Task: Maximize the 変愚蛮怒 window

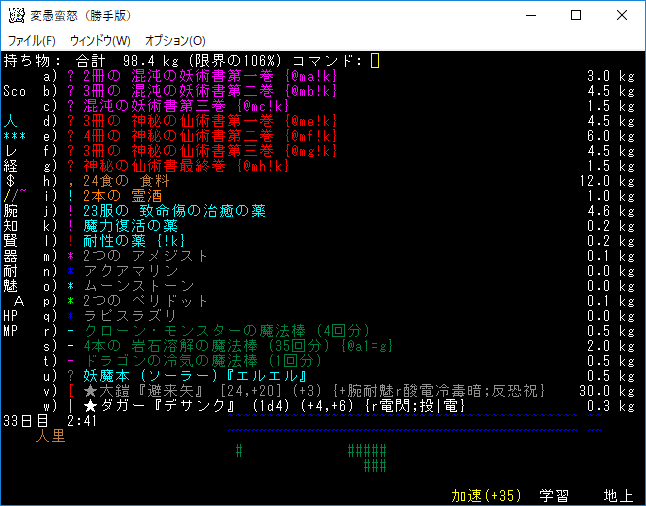Action: coord(576,16)
